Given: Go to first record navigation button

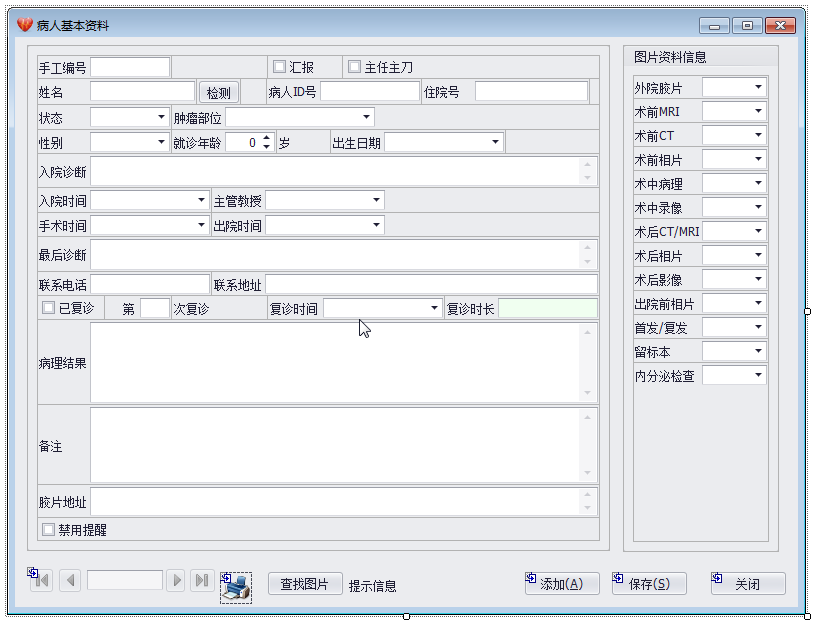Looking at the screenshot, I should 42,580.
